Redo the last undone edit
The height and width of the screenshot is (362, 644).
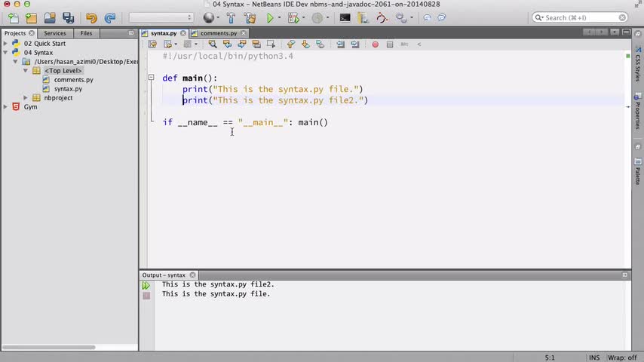[x=109, y=17]
